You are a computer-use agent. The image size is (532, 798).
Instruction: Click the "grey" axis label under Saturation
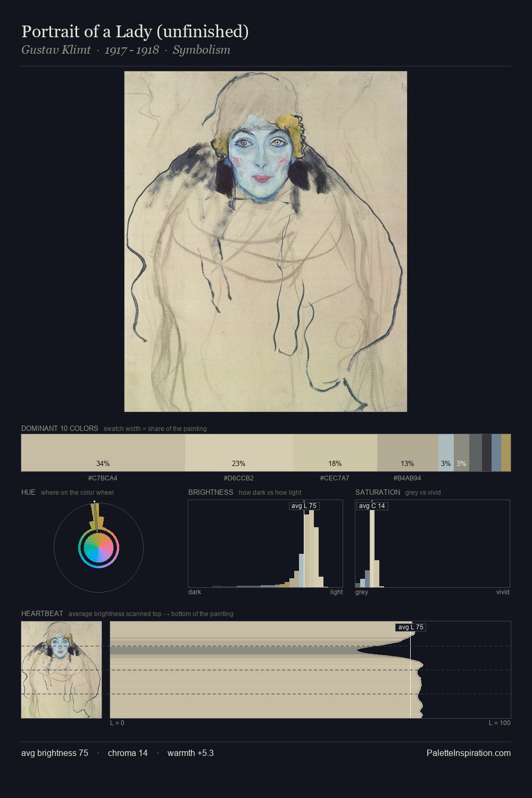click(x=362, y=592)
